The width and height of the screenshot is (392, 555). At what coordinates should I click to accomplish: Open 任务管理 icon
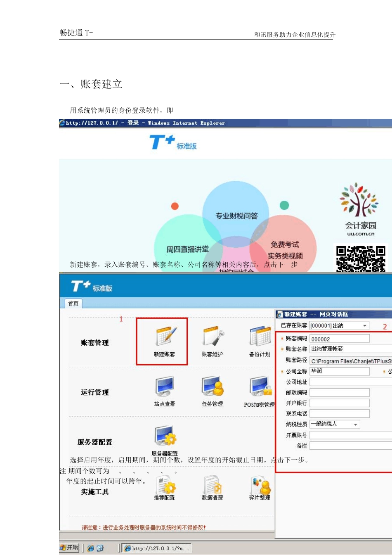(213, 387)
